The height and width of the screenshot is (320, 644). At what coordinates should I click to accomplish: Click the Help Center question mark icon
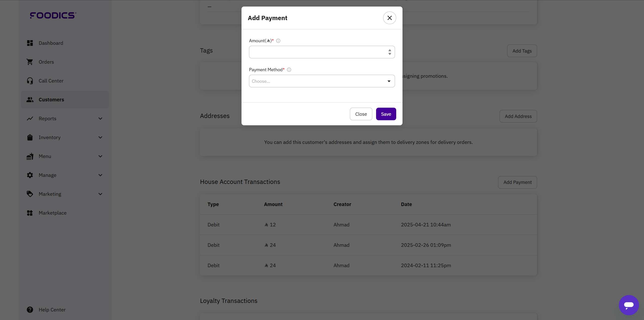tap(30, 310)
